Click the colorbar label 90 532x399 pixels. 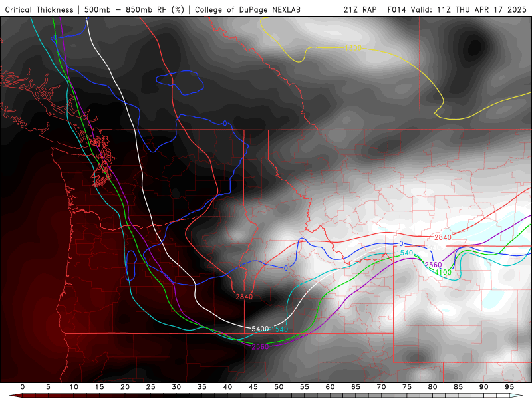point(484,387)
